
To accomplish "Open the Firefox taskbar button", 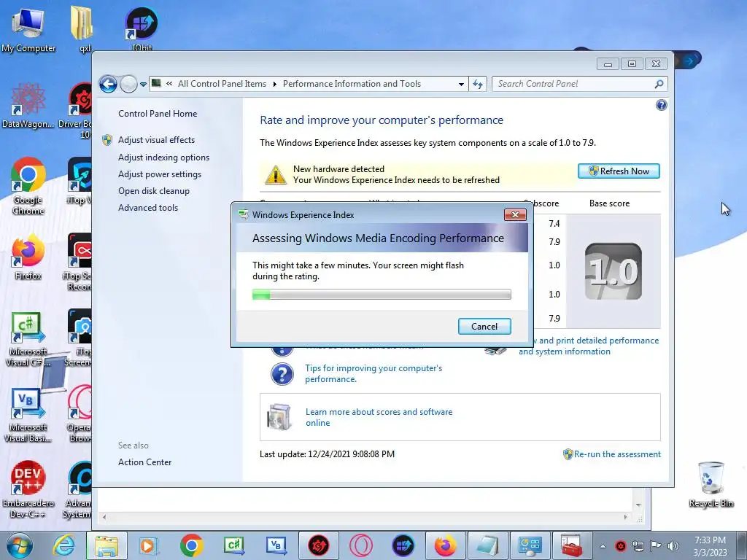I will [446, 545].
